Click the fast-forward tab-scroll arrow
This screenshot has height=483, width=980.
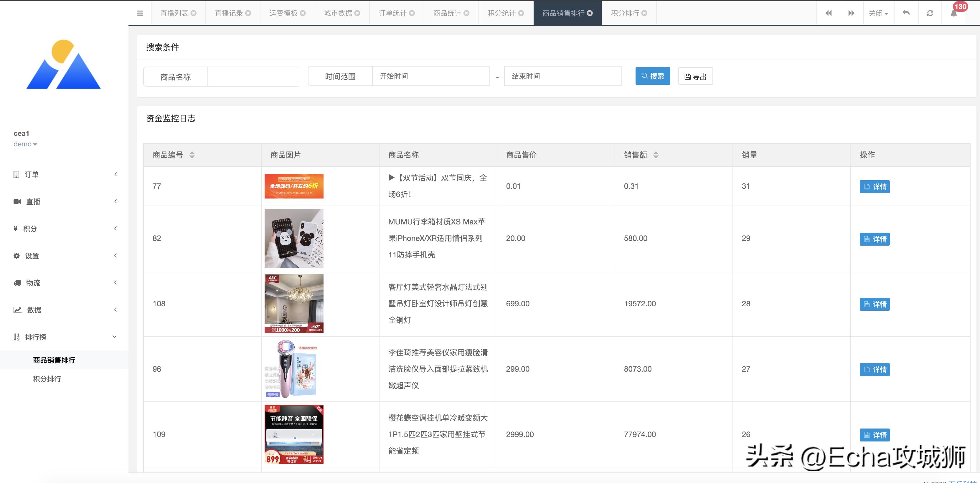pos(852,13)
